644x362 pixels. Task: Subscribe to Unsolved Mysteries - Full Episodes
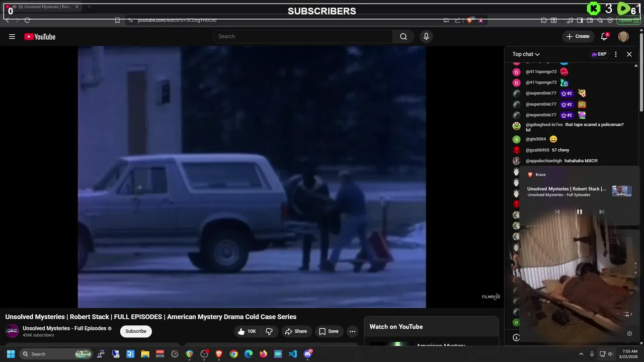136,331
